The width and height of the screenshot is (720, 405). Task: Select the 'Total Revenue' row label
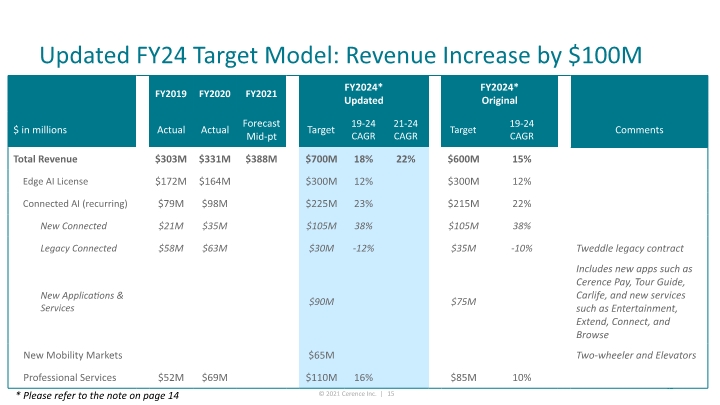[45, 159]
